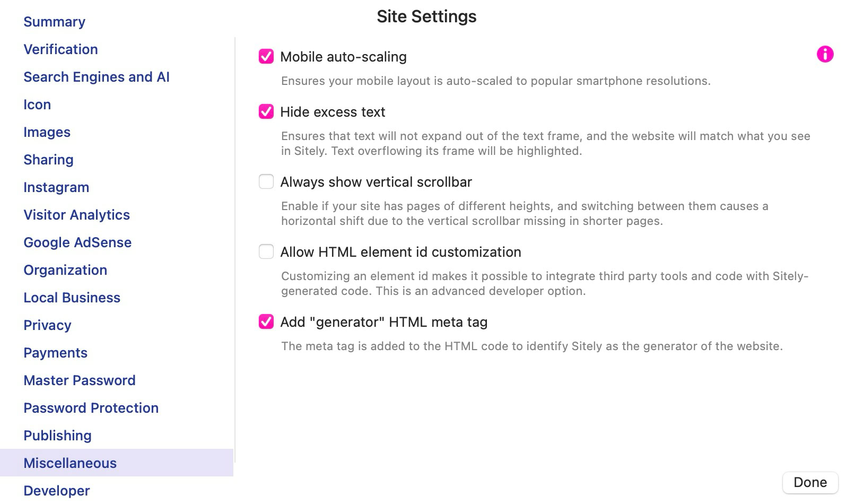Disable Mobile auto-scaling checkbox
The width and height of the screenshot is (854, 504).
point(266,56)
